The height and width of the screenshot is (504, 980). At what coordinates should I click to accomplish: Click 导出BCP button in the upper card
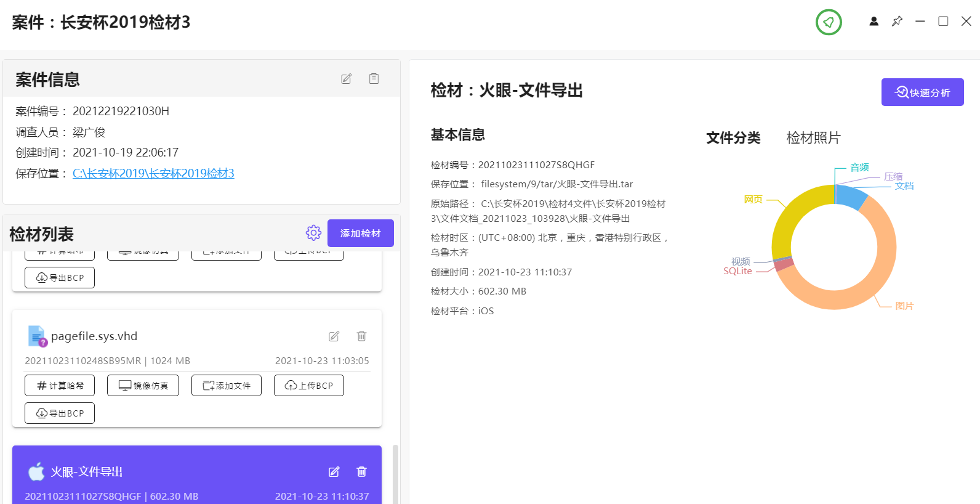tap(60, 278)
